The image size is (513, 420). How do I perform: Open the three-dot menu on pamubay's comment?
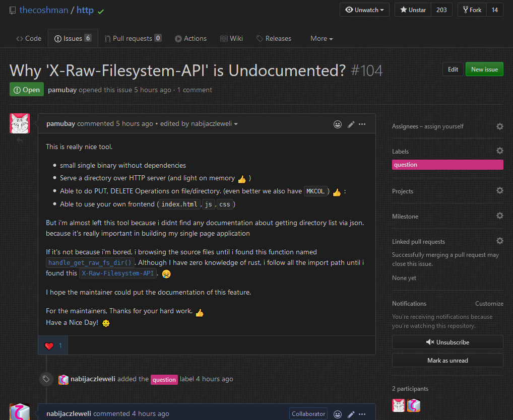tap(362, 124)
